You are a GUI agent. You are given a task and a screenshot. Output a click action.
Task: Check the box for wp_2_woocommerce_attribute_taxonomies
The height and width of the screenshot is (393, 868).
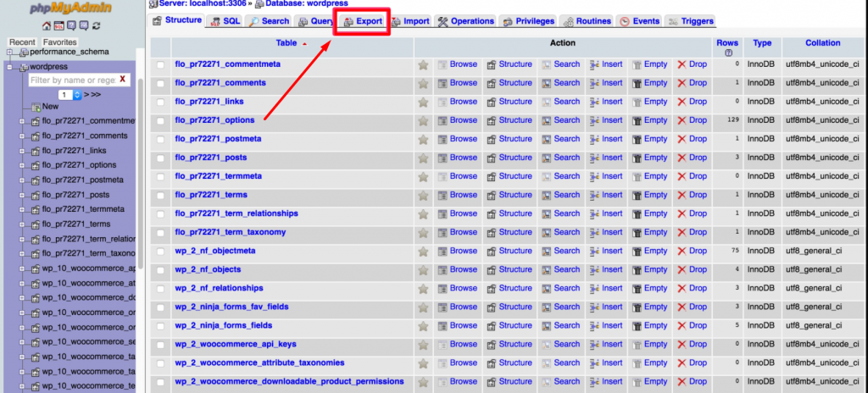(x=160, y=363)
